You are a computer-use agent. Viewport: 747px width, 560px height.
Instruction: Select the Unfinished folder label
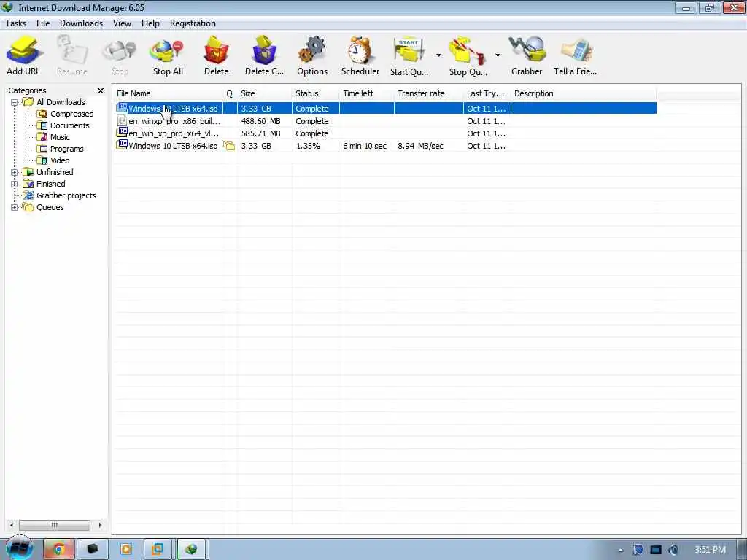(55, 172)
